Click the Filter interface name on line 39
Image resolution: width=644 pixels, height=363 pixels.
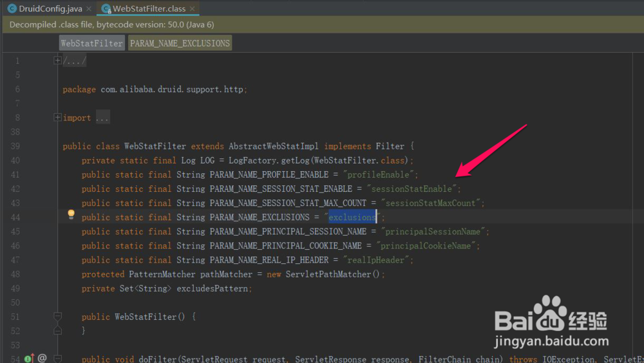pos(390,147)
